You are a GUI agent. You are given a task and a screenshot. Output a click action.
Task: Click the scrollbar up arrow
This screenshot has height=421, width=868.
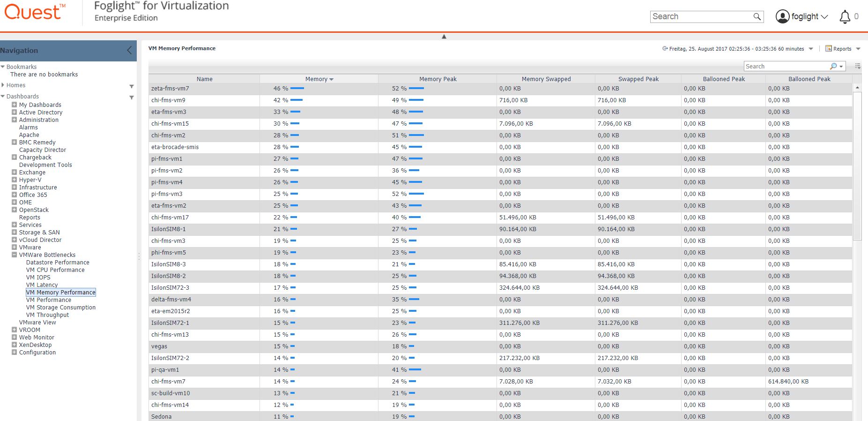(x=857, y=88)
